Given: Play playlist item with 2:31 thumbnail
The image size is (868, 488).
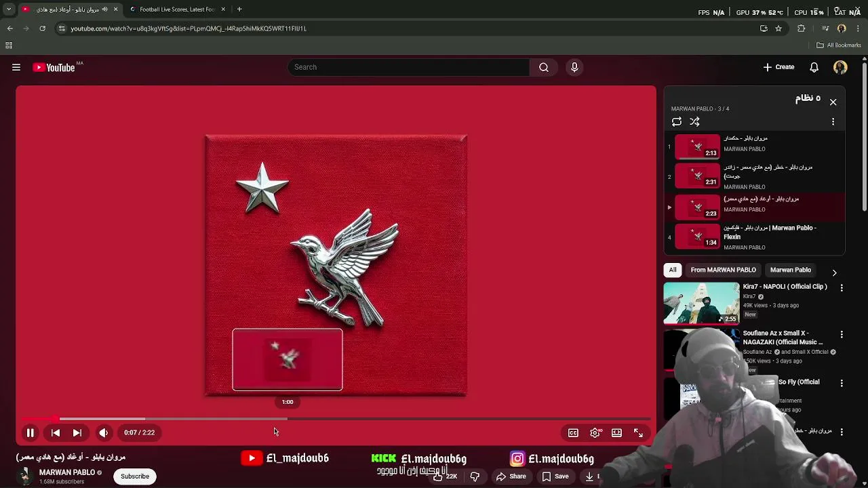Looking at the screenshot, I should pos(697,176).
